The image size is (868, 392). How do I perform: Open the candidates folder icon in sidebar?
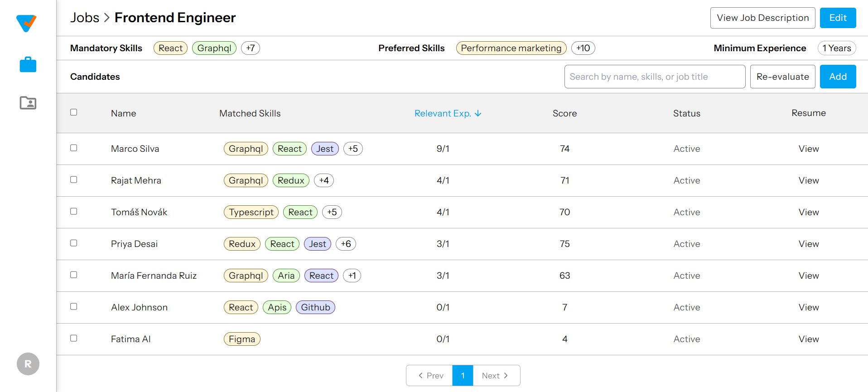point(28,103)
